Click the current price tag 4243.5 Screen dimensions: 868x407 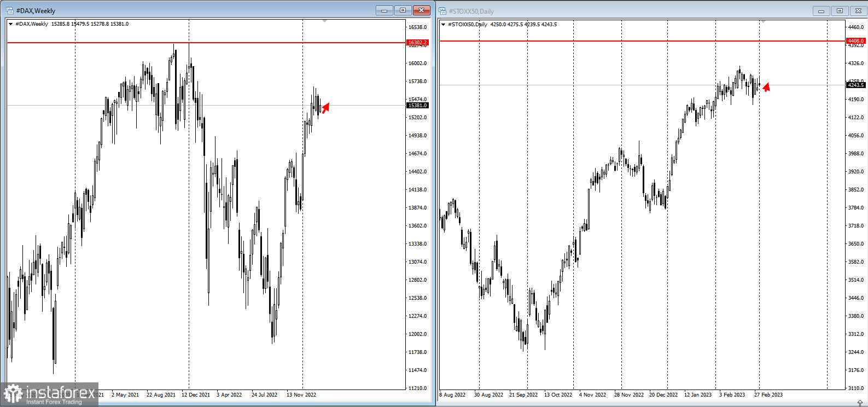[x=855, y=85]
